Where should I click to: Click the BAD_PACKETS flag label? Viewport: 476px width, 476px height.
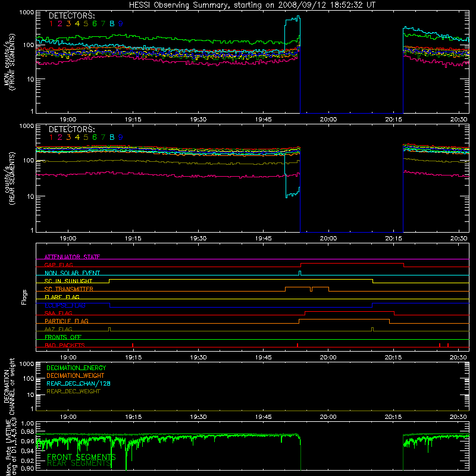65,345
